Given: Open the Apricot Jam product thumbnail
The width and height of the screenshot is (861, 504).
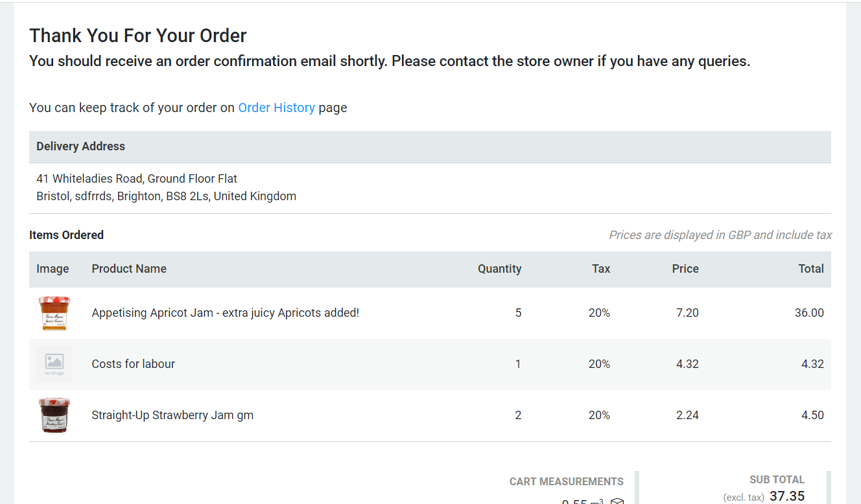Looking at the screenshot, I should [x=54, y=312].
